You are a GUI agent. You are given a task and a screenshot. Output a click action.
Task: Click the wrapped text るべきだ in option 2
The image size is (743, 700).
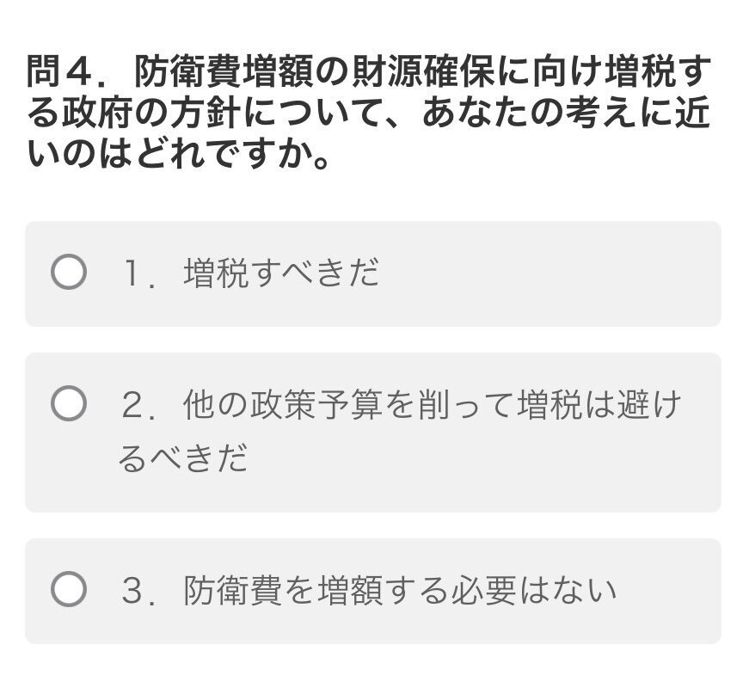[x=183, y=458]
